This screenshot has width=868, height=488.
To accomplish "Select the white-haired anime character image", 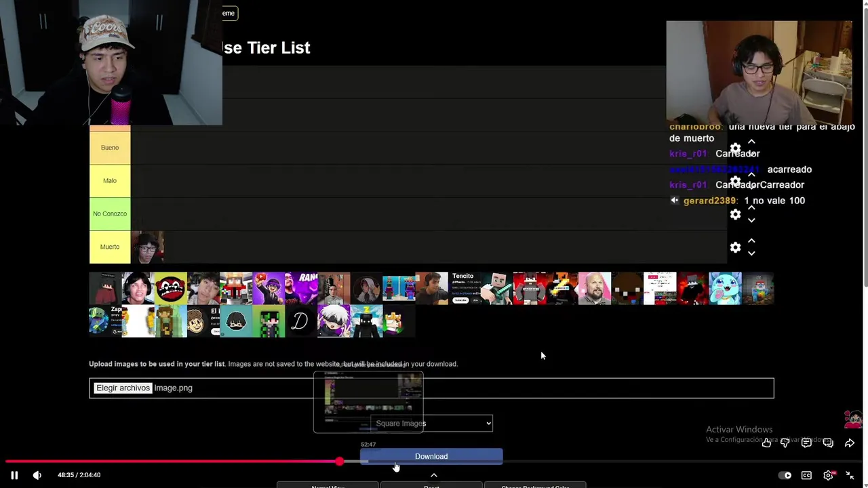I will pyautogui.click(x=334, y=321).
